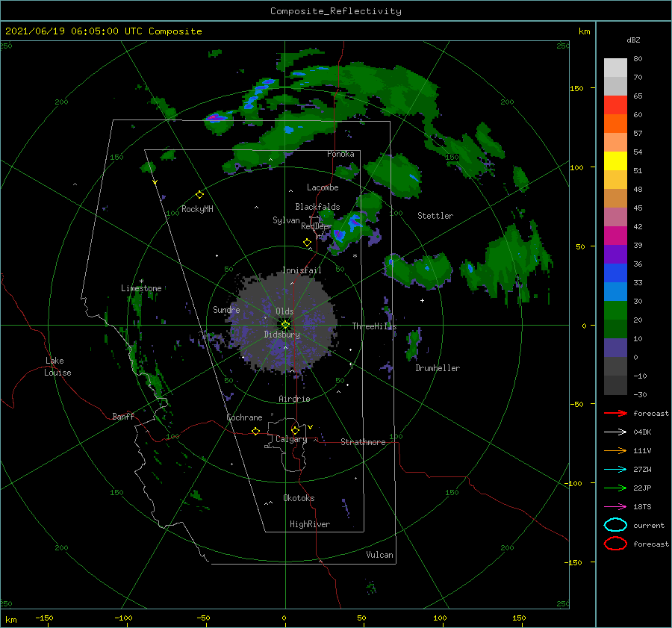
Task: Select the yellow 51-54 dBZ swatch
Action: pos(615,161)
